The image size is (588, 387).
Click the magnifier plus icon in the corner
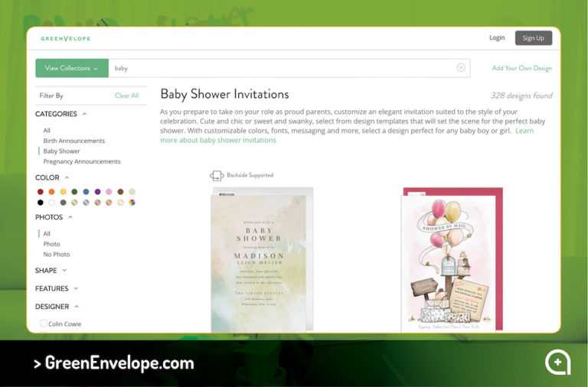click(x=558, y=363)
